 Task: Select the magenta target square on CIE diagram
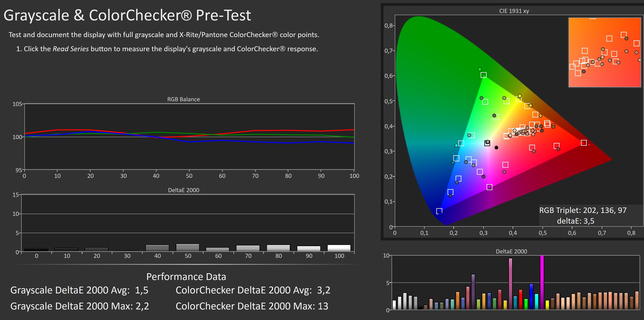tap(489, 187)
